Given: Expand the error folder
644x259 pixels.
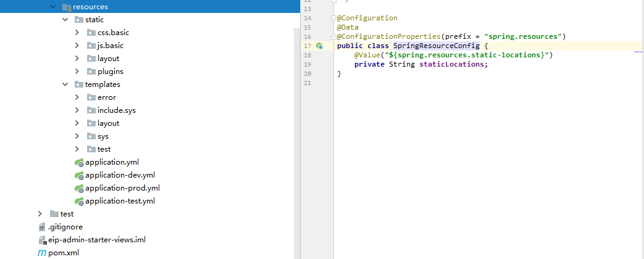Looking at the screenshot, I should tap(77, 97).
